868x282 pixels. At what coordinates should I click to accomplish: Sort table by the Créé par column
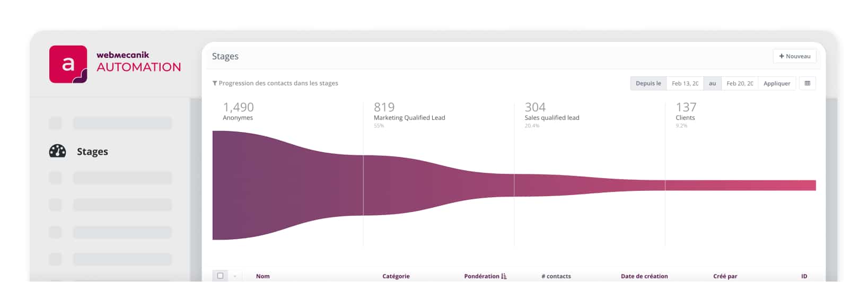tap(725, 276)
